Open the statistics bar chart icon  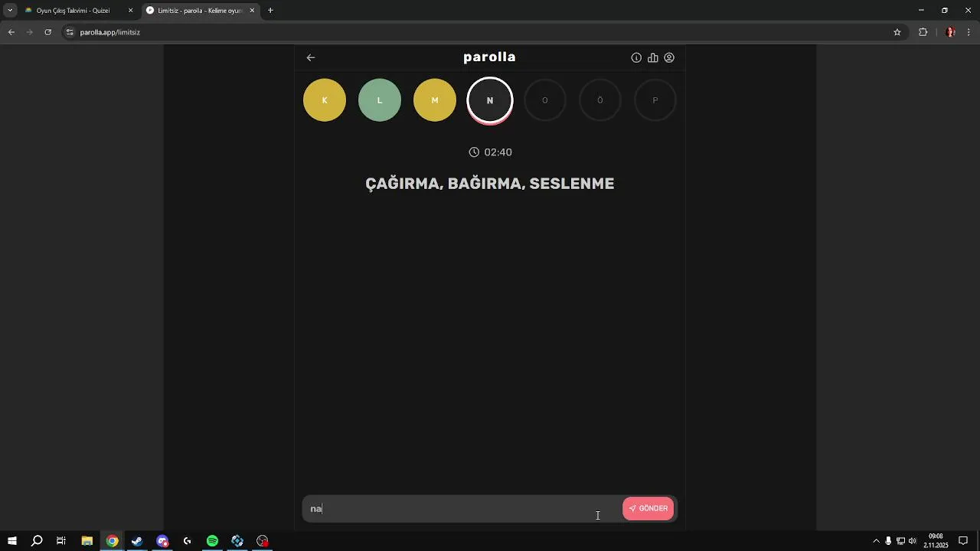[x=653, y=57]
